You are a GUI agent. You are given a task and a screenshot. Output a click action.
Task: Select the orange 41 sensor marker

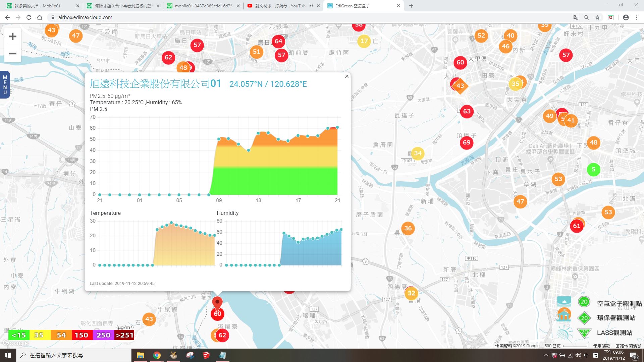571,120
